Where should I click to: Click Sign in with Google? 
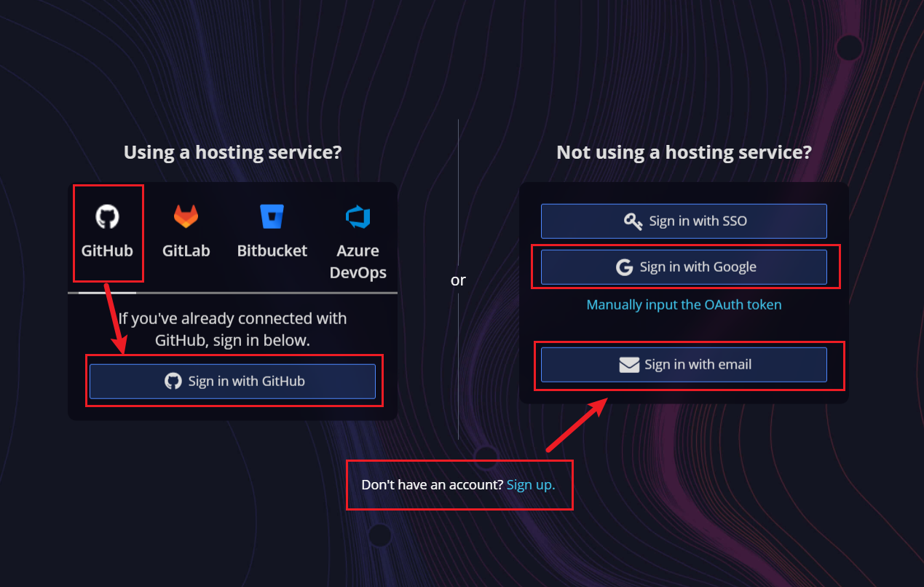684,267
